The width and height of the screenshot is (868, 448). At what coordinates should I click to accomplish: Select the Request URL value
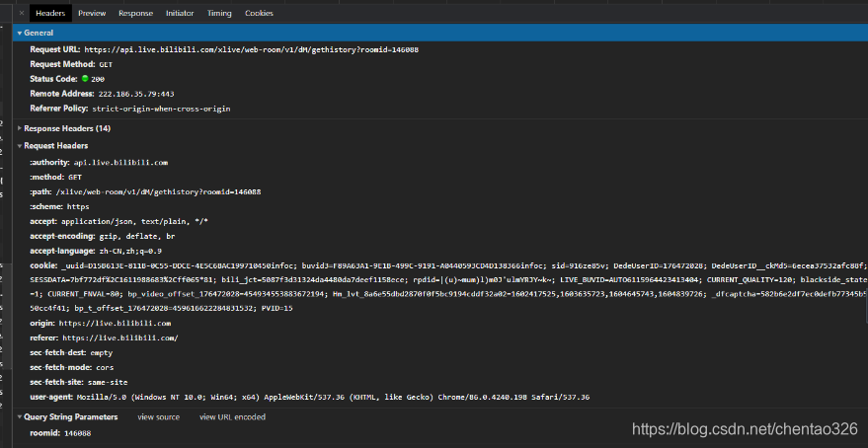252,49
